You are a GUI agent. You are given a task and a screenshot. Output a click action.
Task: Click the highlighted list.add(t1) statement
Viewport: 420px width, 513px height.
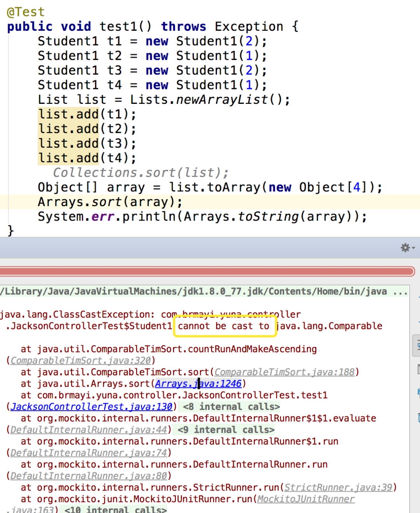click(87, 114)
